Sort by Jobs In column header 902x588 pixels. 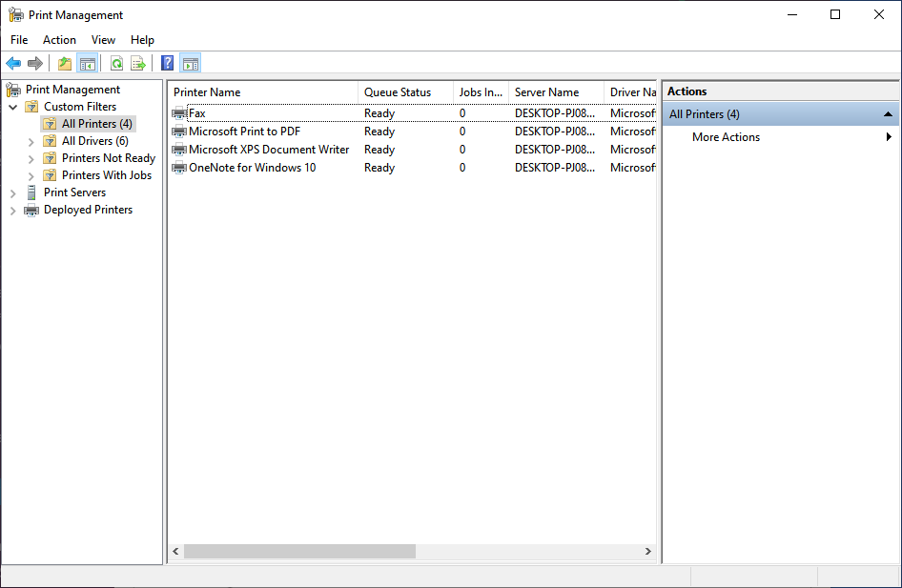click(x=481, y=92)
